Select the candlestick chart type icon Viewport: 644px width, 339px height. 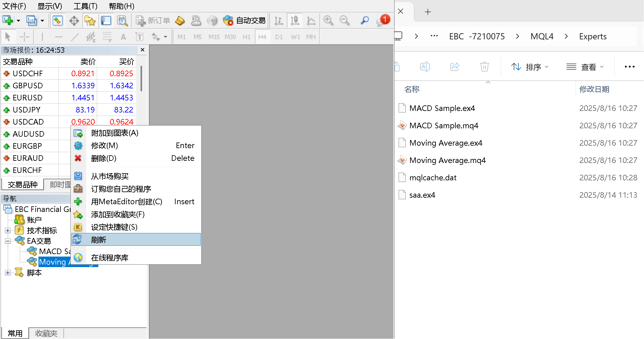pyautogui.click(x=294, y=21)
